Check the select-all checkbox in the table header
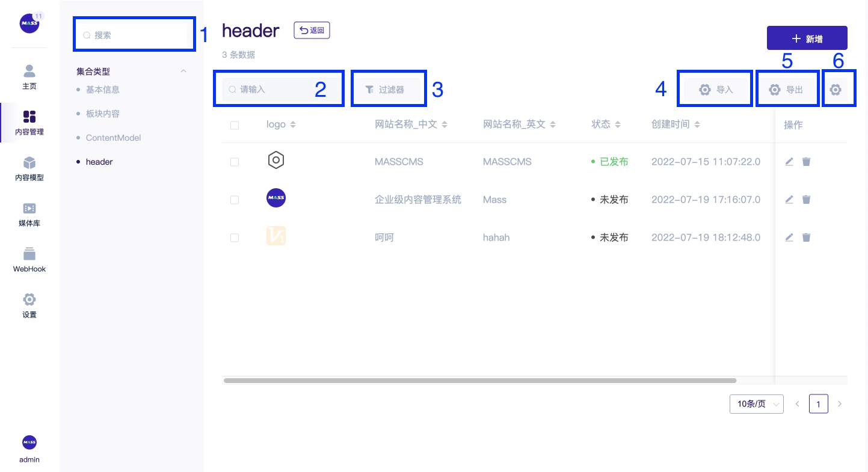The image size is (868, 472). [x=235, y=125]
